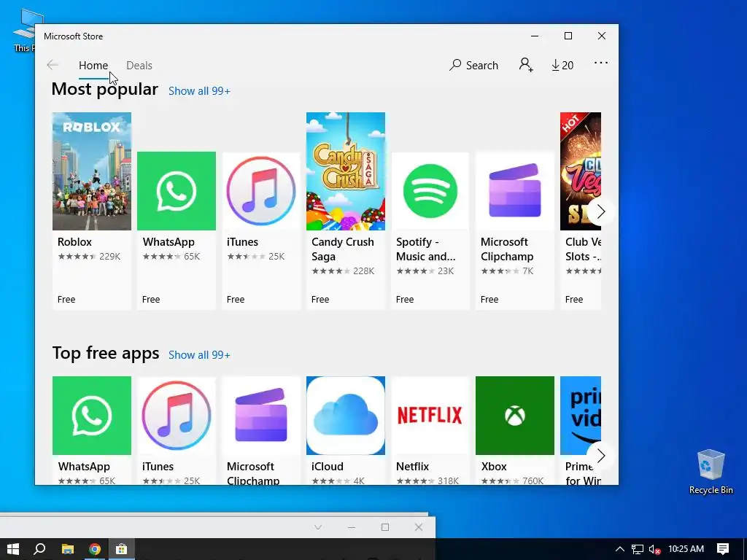This screenshot has height=560, width=747.
Task: Click the Free price under Roblox
Action: click(x=66, y=300)
